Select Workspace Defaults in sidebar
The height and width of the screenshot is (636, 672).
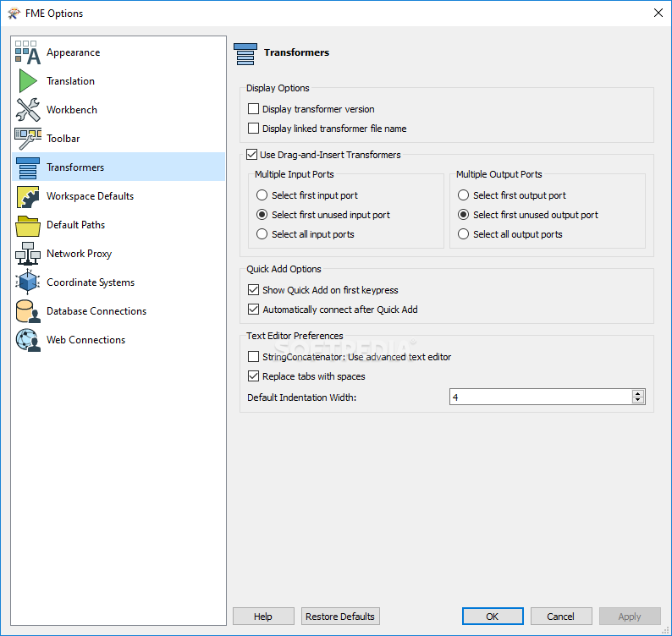118,196
